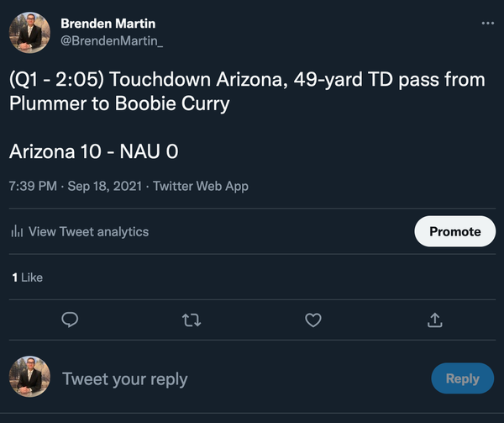504x423 pixels.
Task: Select the 'View Tweet analytics' text
Action: (88, 231)
